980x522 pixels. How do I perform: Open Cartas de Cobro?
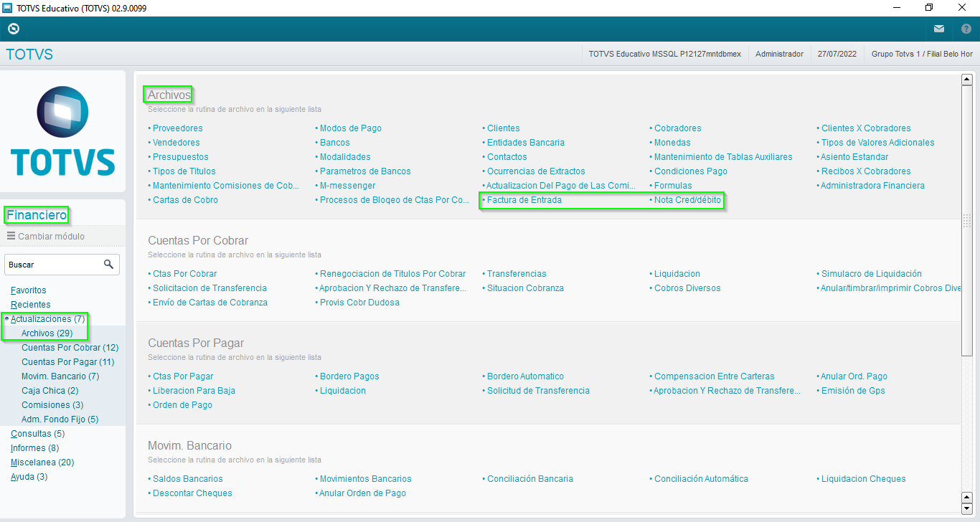pos(185,200)
